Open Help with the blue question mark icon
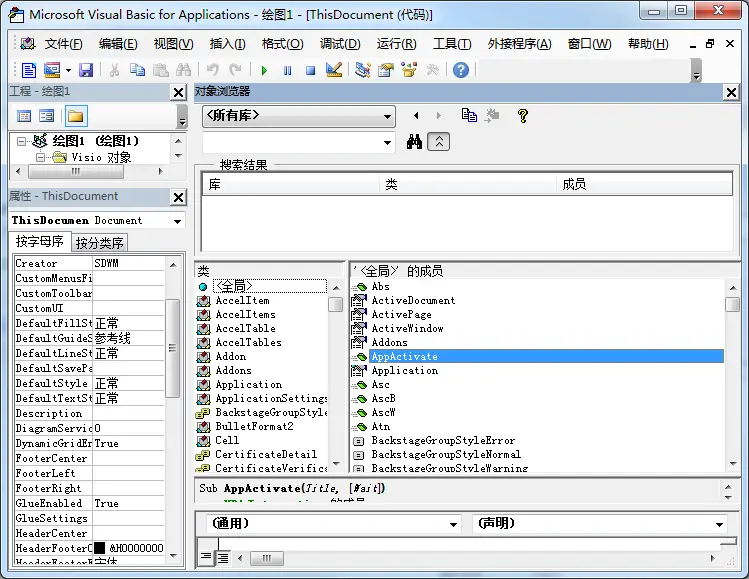The height and width of the screenshot is (579, 749). 461,70
